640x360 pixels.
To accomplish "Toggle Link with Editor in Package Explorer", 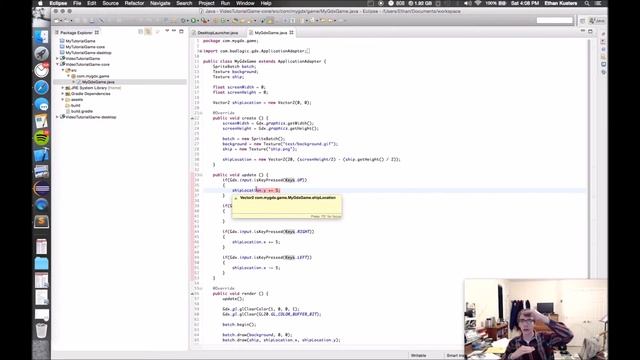I will tap(149, 32).
